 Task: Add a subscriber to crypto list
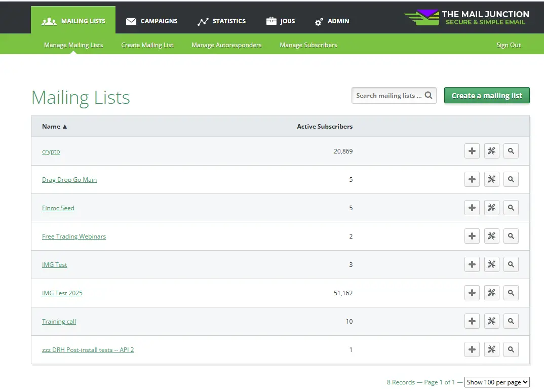pyautogui.click(x=472, y=150)
